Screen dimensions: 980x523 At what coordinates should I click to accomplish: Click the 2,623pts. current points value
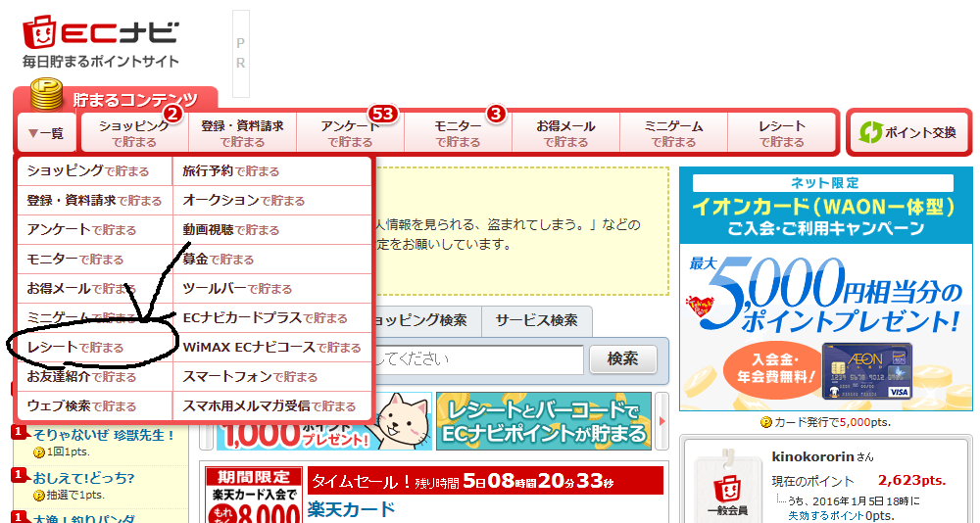point(911,480)
